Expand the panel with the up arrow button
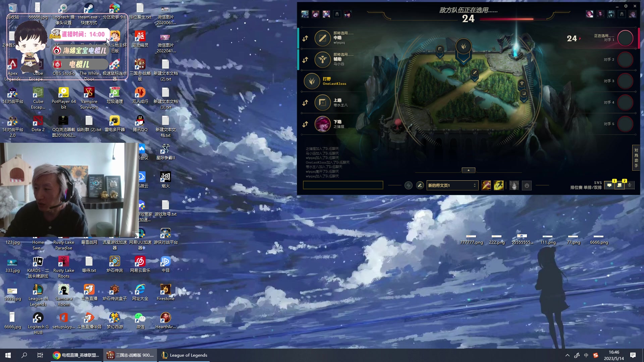Screen dimensions: 644x362 (x=469, y=170)
